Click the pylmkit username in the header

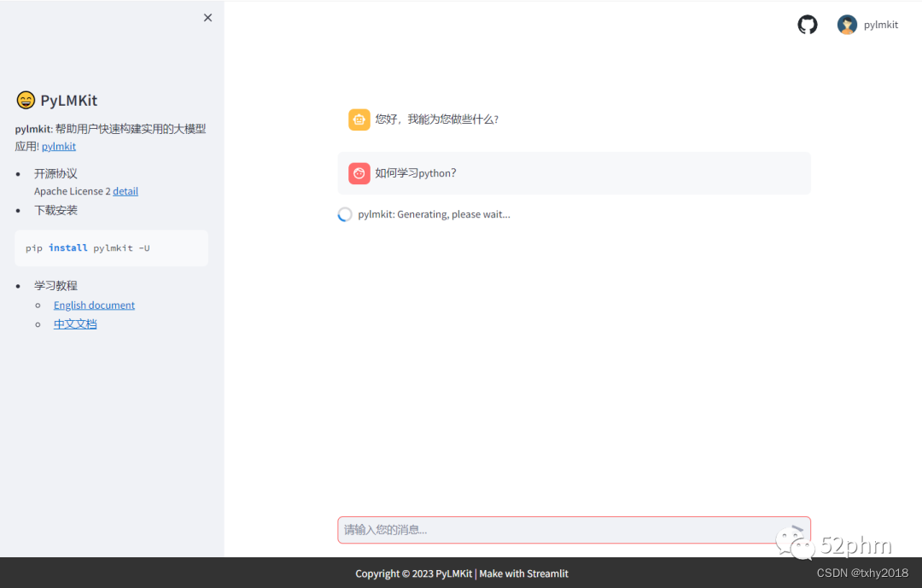tap(880, 25)
